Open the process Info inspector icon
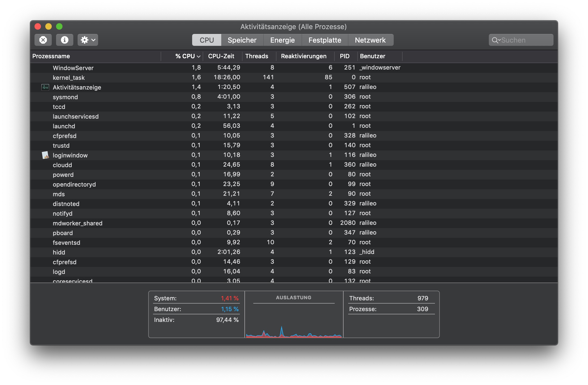This screenshot has height=385, width=588. [64, 40]
